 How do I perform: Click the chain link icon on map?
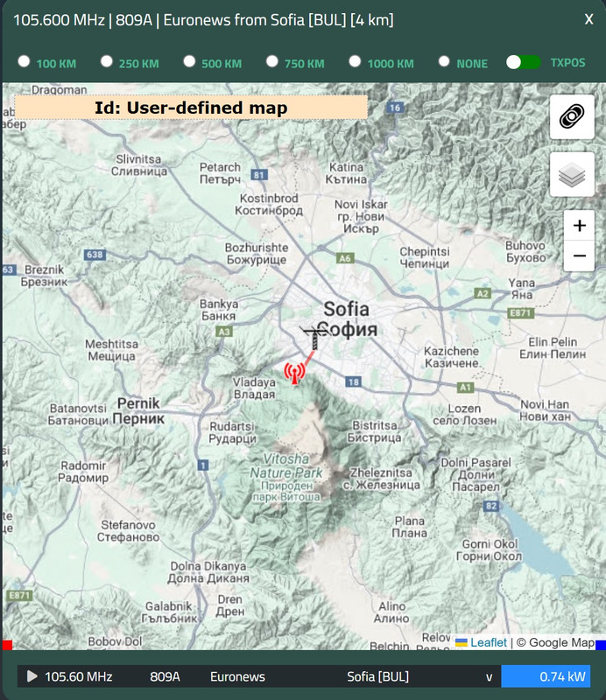coord(572,117)
